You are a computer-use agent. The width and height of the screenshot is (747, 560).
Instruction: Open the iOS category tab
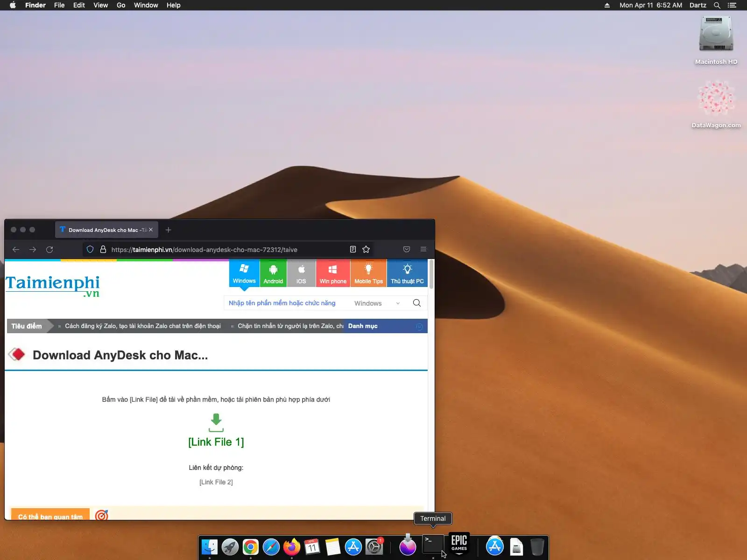tap(301, 273)
